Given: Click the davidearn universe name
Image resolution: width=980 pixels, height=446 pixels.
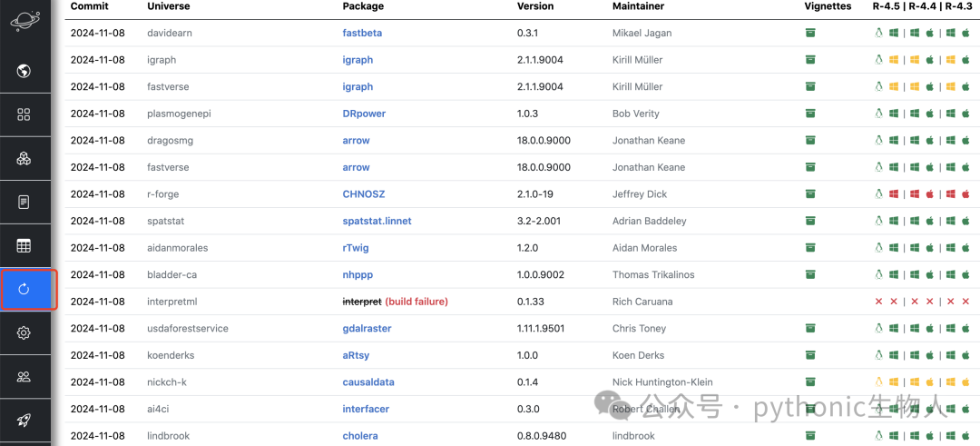Looking at the screenshot, I should [170, 33].
